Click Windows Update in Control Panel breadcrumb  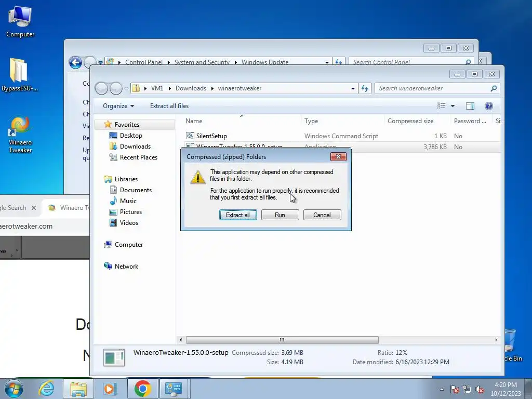[x=264, y=62]
